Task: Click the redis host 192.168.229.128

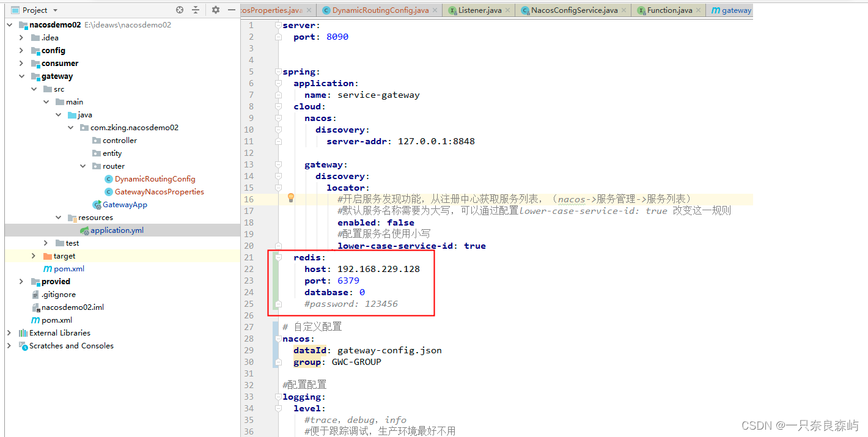Action: click(x=378, y=269)
